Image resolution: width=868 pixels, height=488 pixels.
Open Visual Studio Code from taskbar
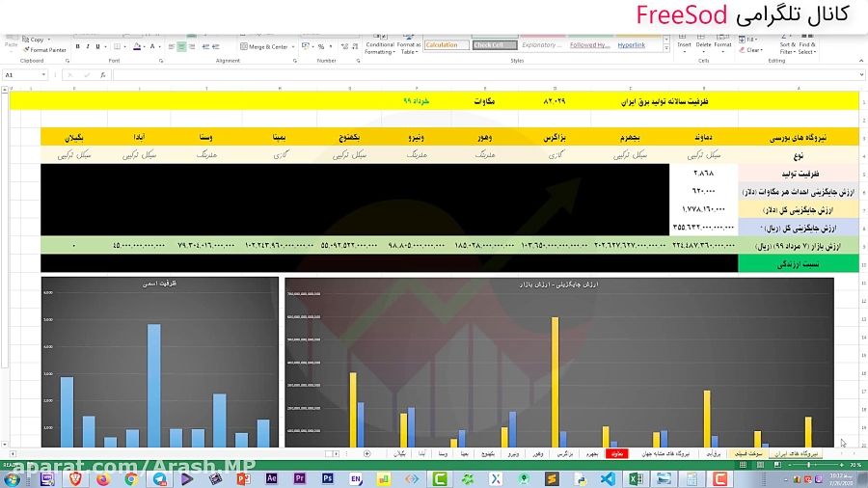pos(608,478)
